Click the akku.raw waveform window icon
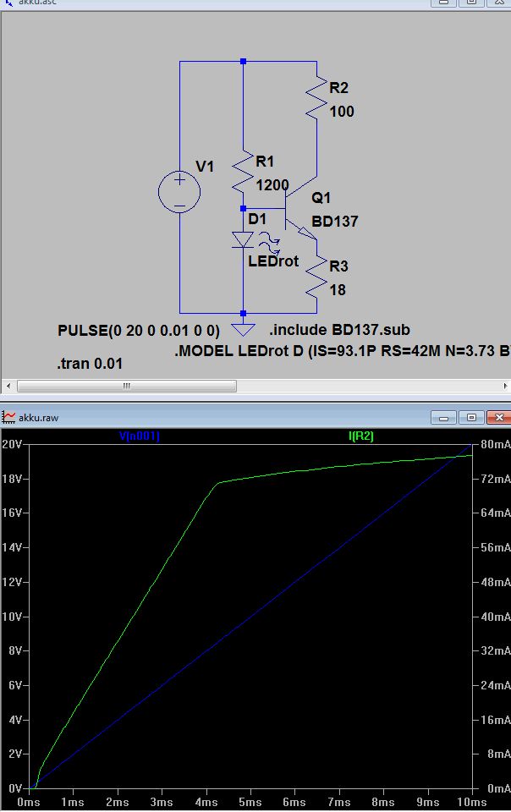Screen dimensions: 511x812 pyautogui.click(x=8, y=417)
